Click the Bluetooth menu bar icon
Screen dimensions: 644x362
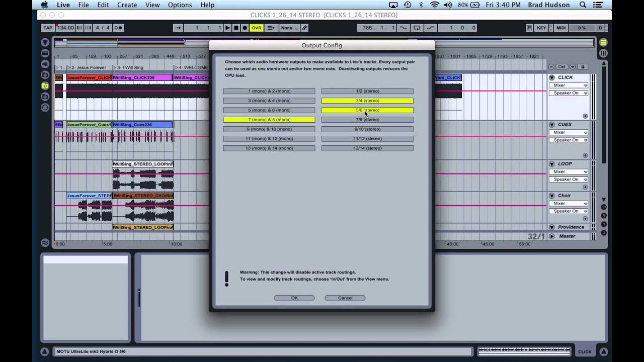(x=421, y=5)
